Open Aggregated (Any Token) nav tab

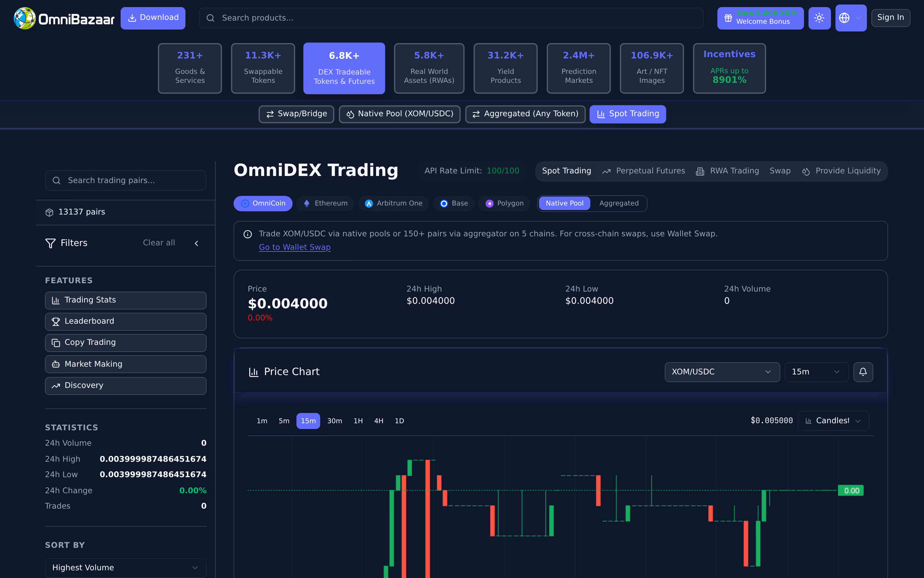click(526, 114)
